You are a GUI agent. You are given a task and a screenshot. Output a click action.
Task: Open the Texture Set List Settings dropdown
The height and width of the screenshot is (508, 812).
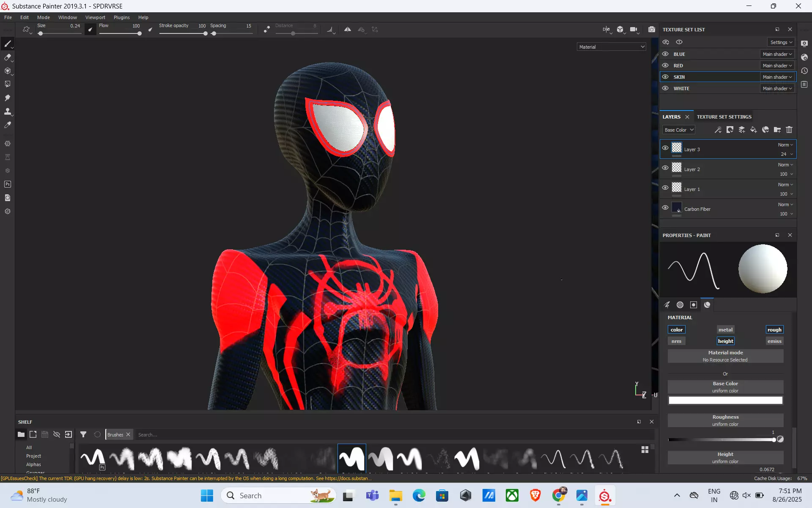click(x=781, y=42)
